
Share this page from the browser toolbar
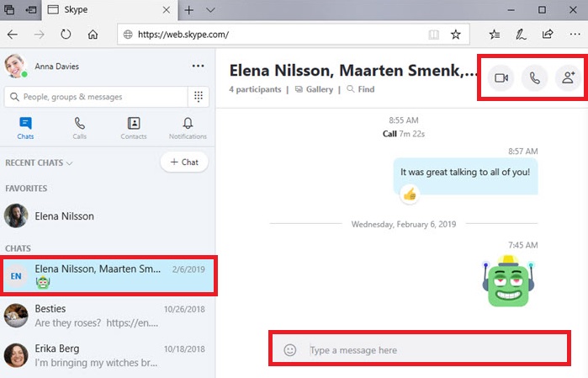[x=548, y=35]
